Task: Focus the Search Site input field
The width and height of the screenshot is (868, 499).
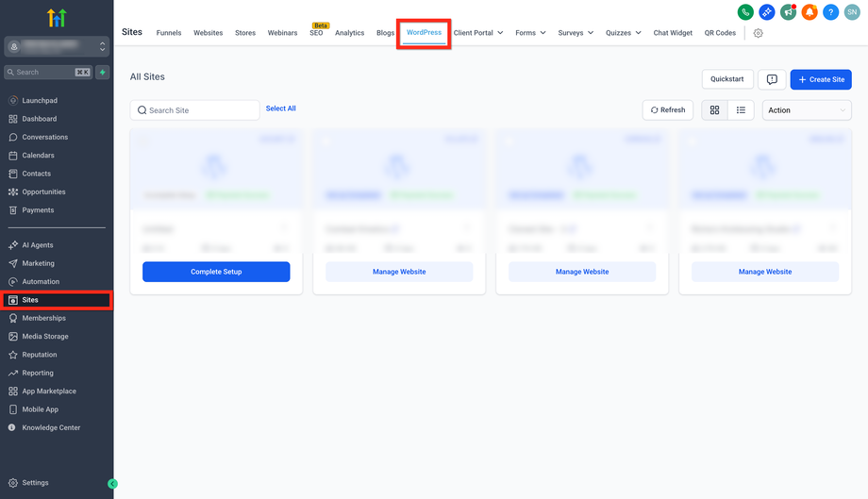Action: pyautogui.click(x=195, y=110)
